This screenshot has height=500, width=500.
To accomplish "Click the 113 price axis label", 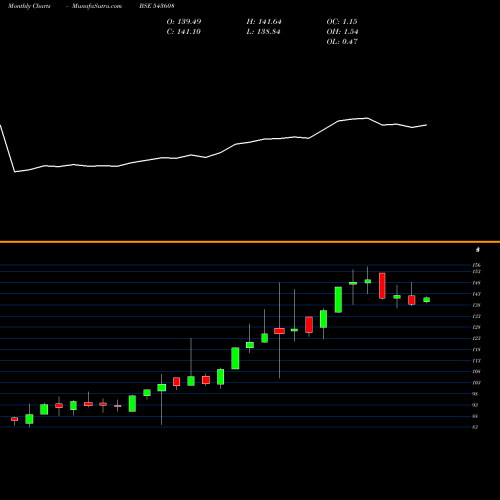I will (x=477, y=361).
